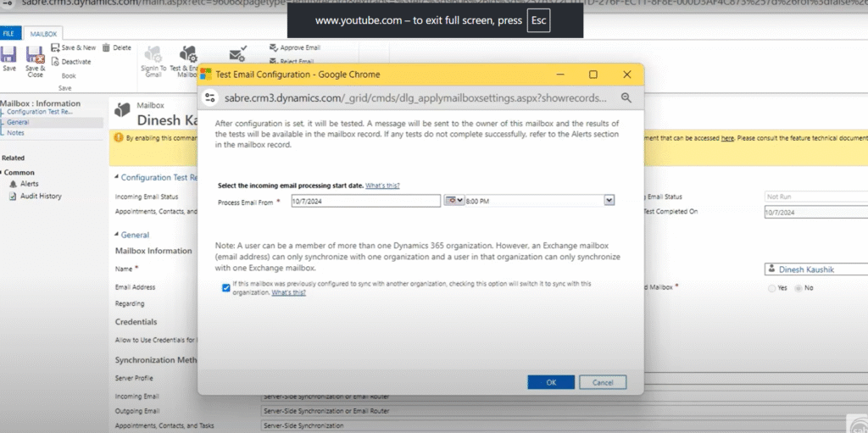Click the Save & New icon

pyautogui.click(x=56, y=48)
